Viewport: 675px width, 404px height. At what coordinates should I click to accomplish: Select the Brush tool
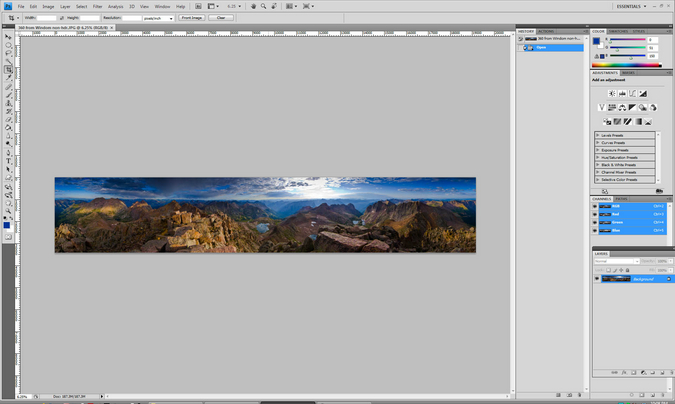click(8, 95)
